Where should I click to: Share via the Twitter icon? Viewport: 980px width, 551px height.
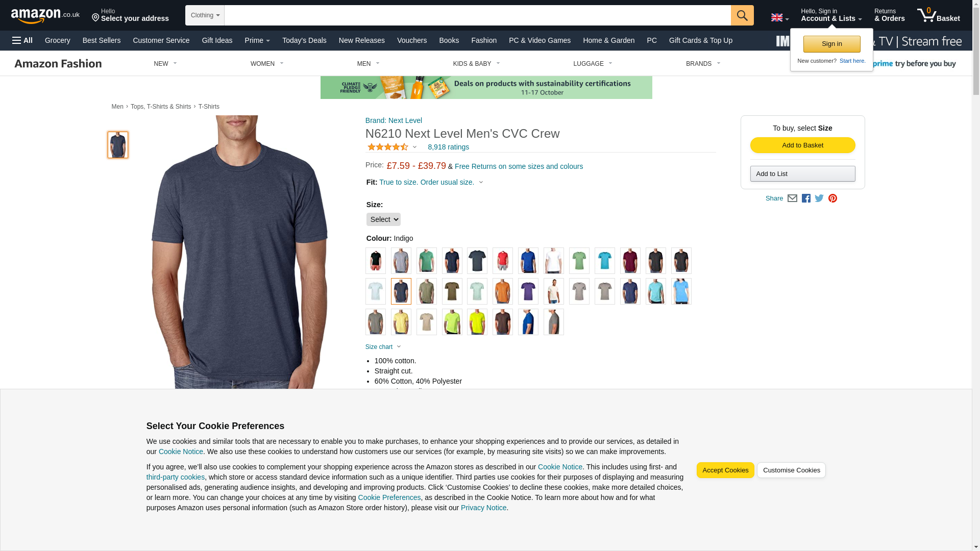(819, 198)
